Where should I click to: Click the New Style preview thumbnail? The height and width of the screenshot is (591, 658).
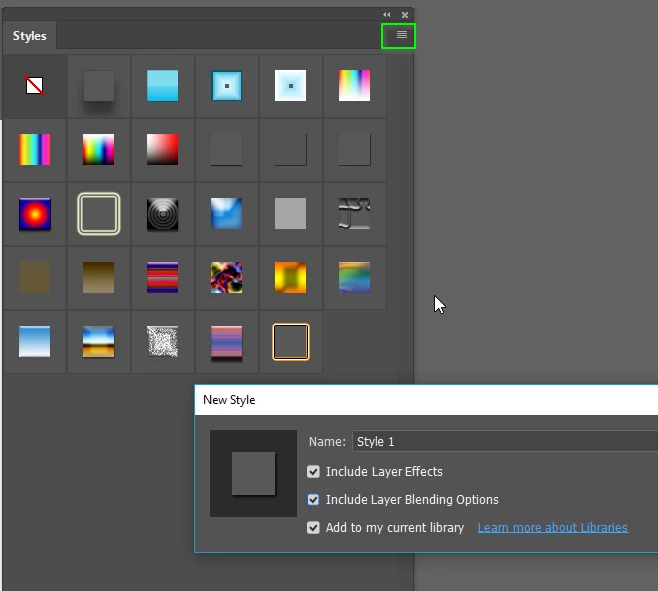[x=253, y=473]
